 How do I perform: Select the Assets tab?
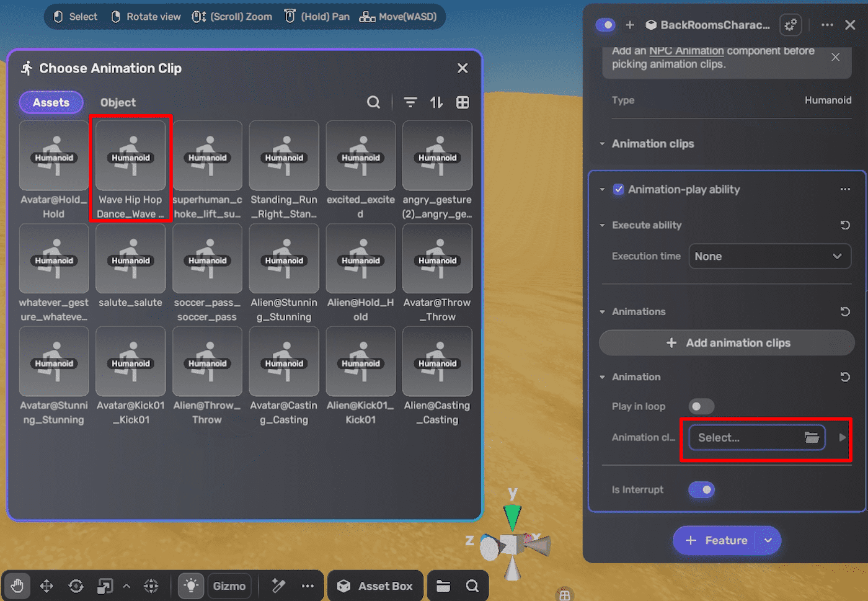click(x=51, y=102)
